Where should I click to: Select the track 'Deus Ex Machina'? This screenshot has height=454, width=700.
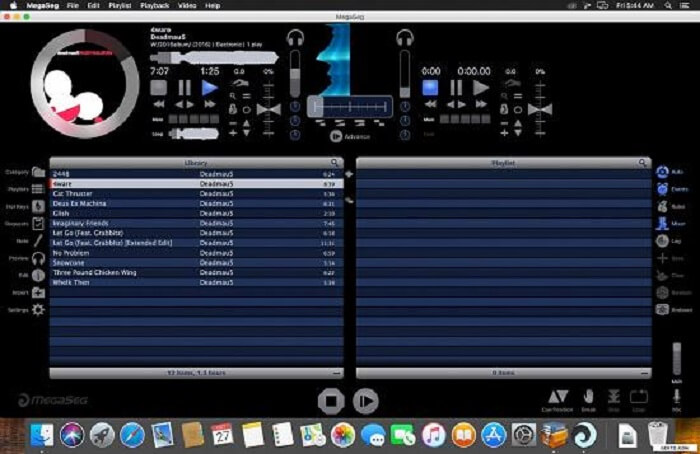click(196, 204)
